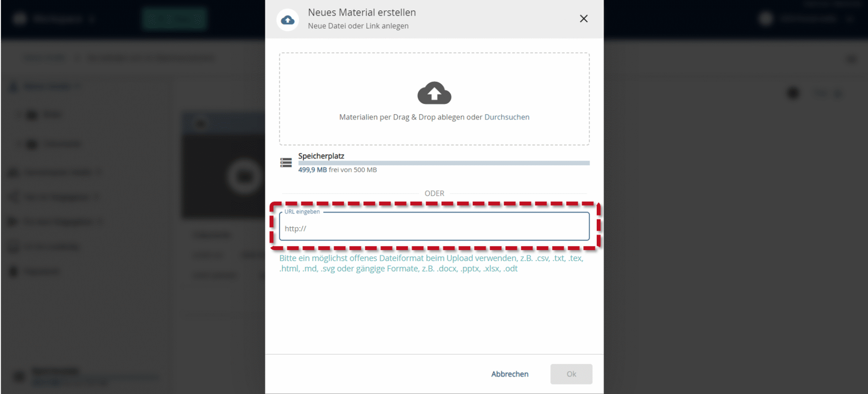
Task: Click the Speicherplatz storage icon
Action: [x=286, y=163]
